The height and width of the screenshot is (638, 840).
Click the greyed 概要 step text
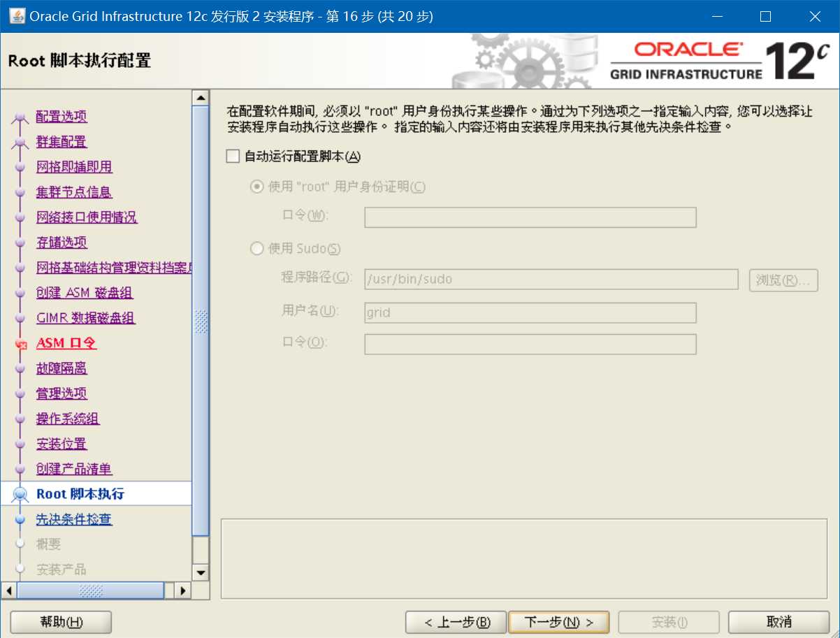pyautogui.click(x=49, y=544)
